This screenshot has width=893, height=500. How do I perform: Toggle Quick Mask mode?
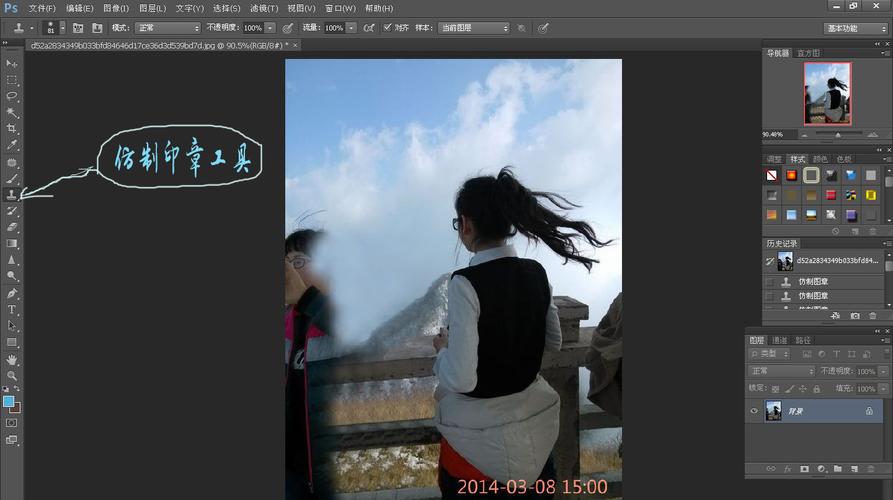(x=11, y=423)
